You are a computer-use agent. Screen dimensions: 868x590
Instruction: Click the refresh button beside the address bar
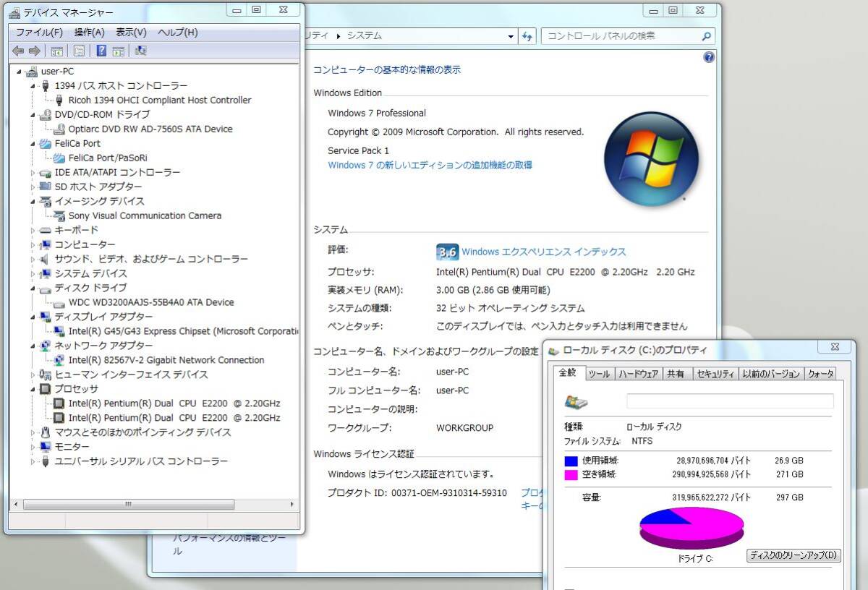(527, 36)
